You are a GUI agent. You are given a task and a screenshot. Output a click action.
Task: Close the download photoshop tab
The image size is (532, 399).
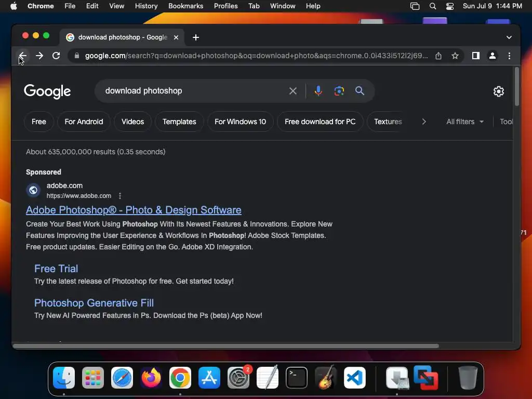(x=176, y=37)
